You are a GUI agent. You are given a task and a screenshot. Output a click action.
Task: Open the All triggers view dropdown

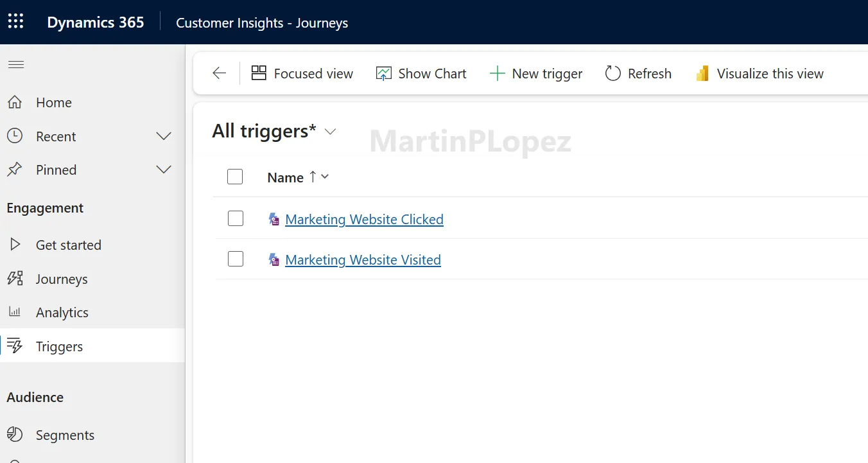point(331,132)
